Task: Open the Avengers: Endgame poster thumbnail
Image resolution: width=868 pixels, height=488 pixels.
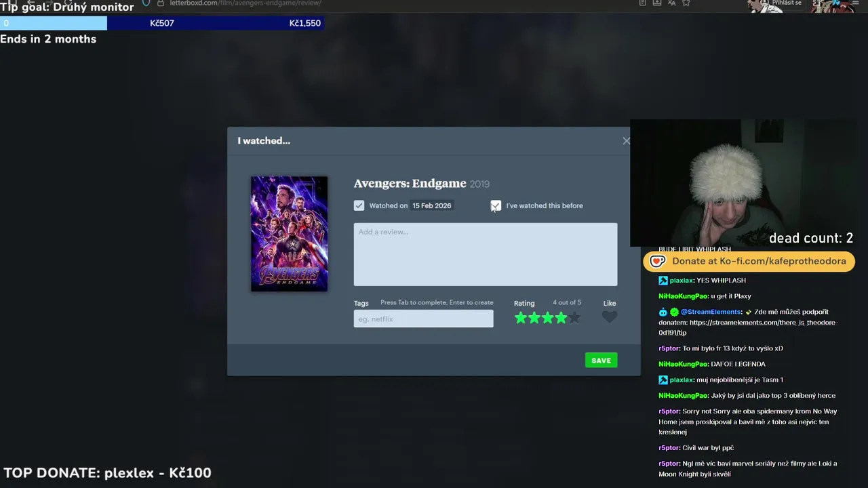Action: pos(290,234)
